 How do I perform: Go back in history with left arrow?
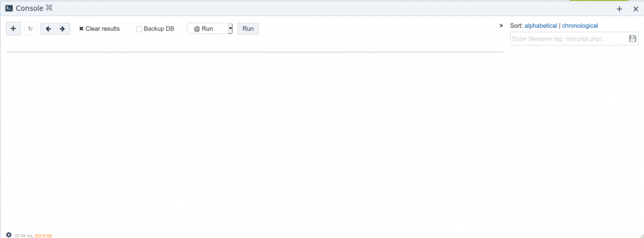[48, 29]
